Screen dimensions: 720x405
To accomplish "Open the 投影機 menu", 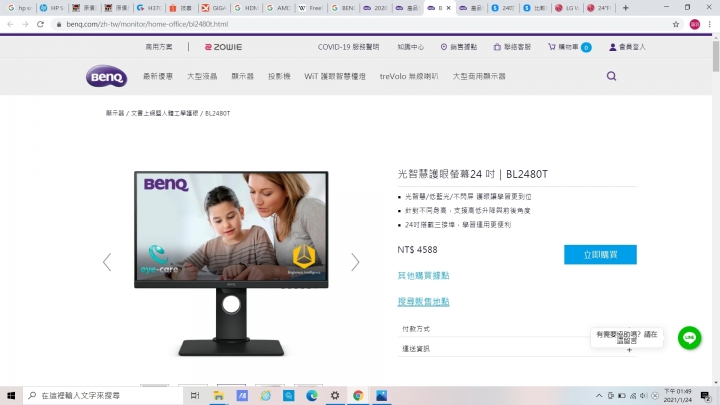I will (279, 76).
